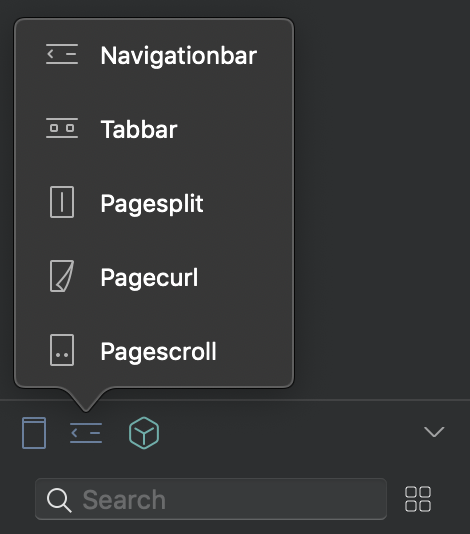This screenshot has height=534, width=470.
Task: Click the popover's pointer arrow tip
Action: [x=86, y=409]
